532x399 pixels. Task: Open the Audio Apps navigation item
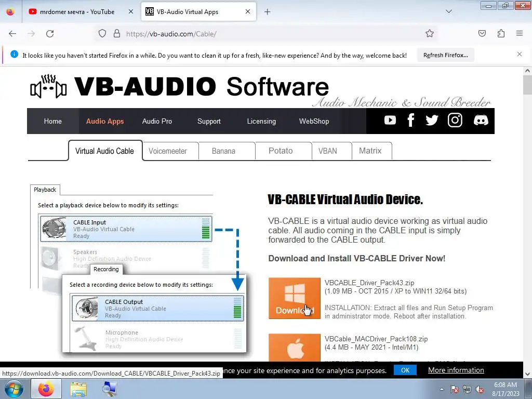pyautogui.click(x=105, y=121)
